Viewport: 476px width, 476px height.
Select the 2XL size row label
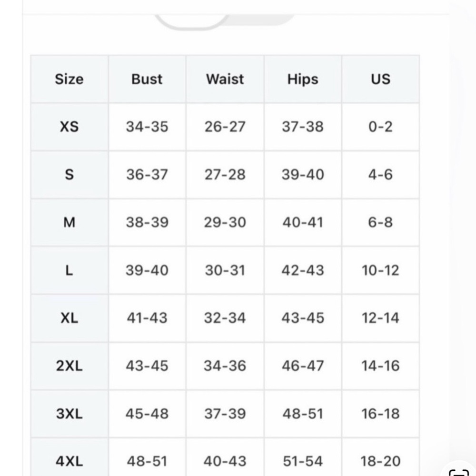click(69, 366)
